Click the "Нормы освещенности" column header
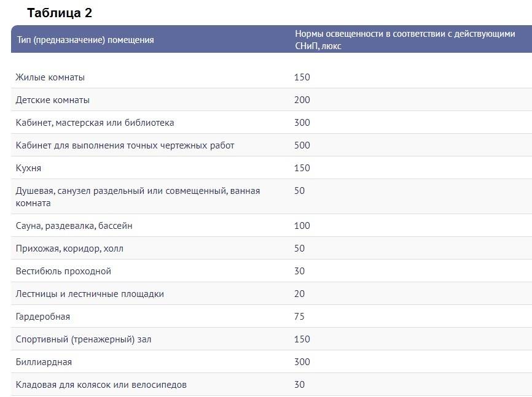This screenshot has height=397, width=532. point(404,40)
